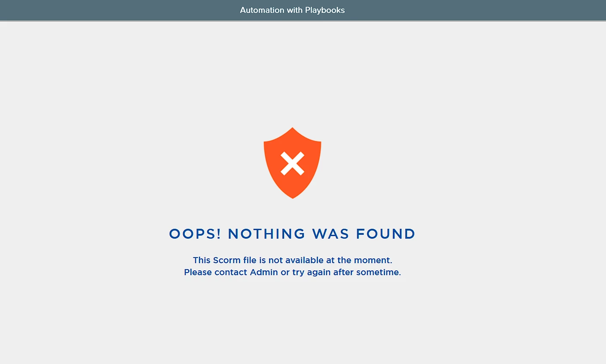Click the bottom point of the orange shield
Viewport: 606px width, 364px height.
tap(292, 197)
